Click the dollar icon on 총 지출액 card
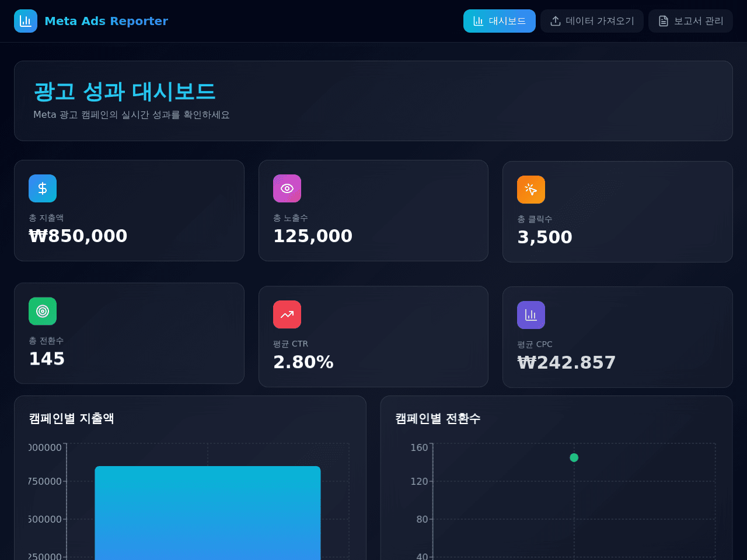The image size is (747, 560). tap(43, 188)
